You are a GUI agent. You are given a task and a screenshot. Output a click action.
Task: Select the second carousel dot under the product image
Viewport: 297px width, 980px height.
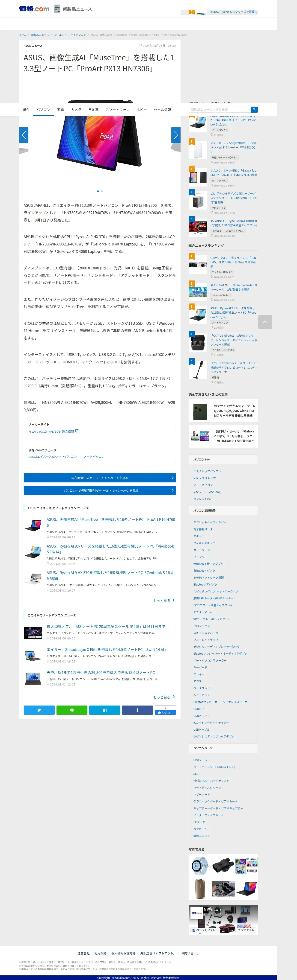(x=102, y=191)
